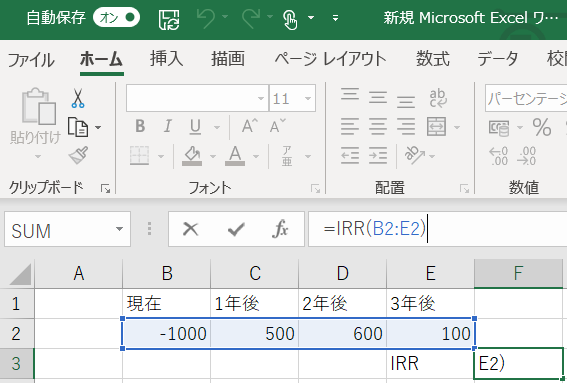Click formula bar with =IRR(B2:E2)
This screenshot has height=383, width=567.
tap(438, 229)
